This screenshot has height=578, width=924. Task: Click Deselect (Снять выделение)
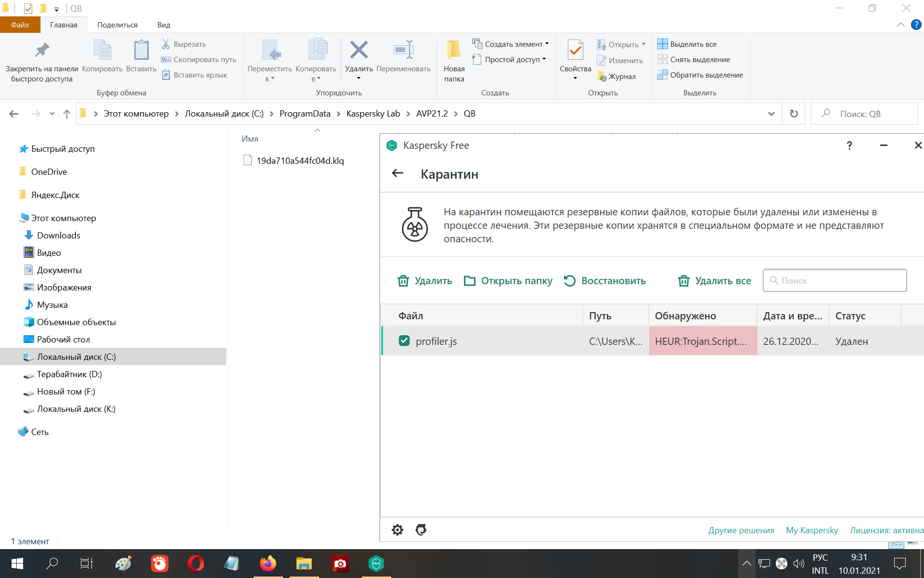[x=694, y=59]
